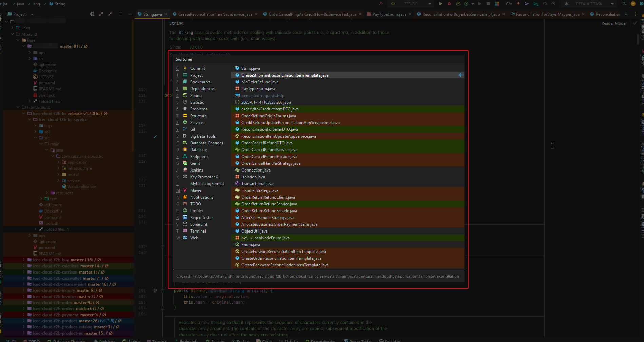Screen dimensions: 644x342
Task: Hide the Project panel using minus icon
Action: [x=130, y=14]
